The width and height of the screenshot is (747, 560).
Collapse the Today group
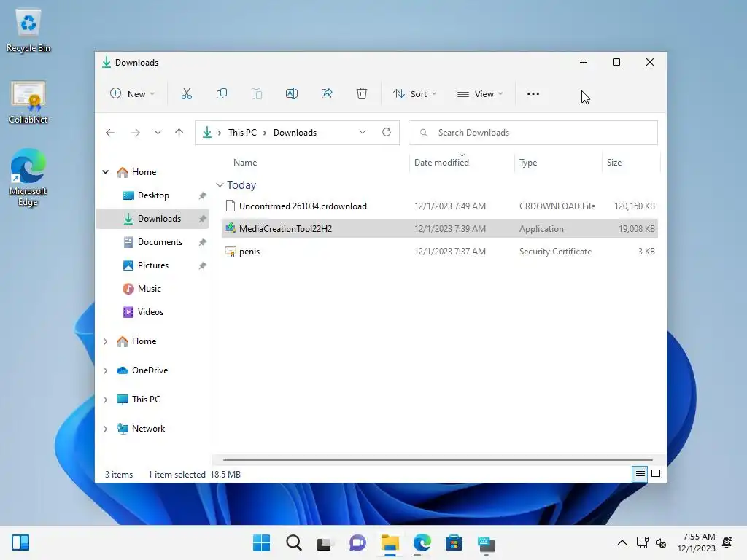tap(220, 184)
